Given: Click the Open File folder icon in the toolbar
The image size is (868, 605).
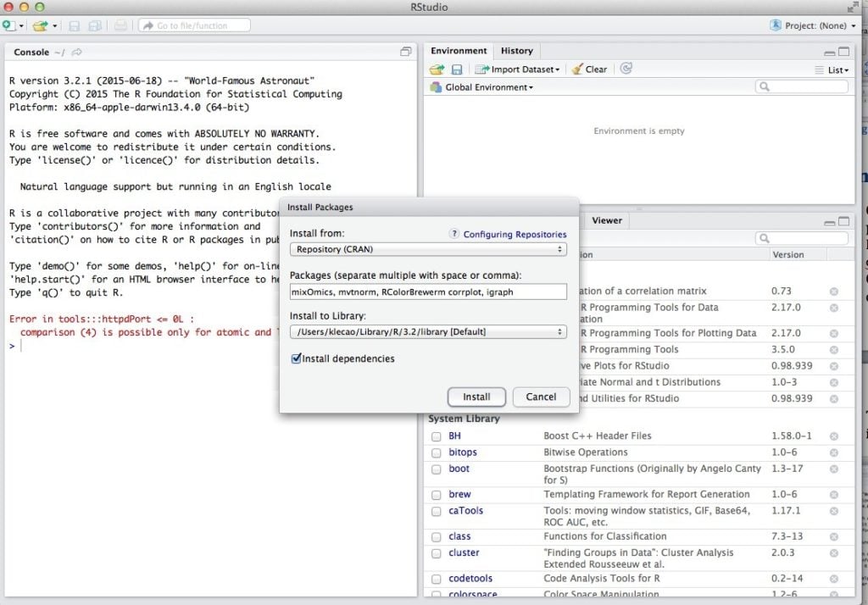Looking at the screenshot, I should tap(40, 25).
